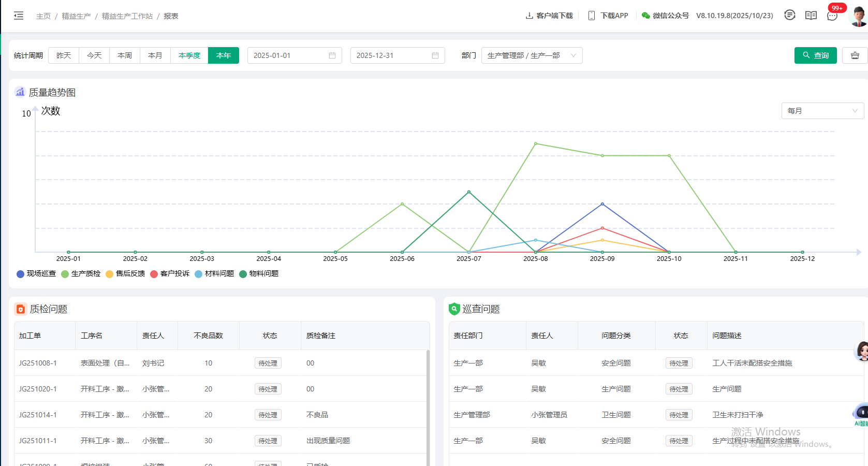Image resolution: width=868 pixels, height=466 pixels.
Task: Click the WeChat 微信公众号 icon
Action: coord(645,16)
